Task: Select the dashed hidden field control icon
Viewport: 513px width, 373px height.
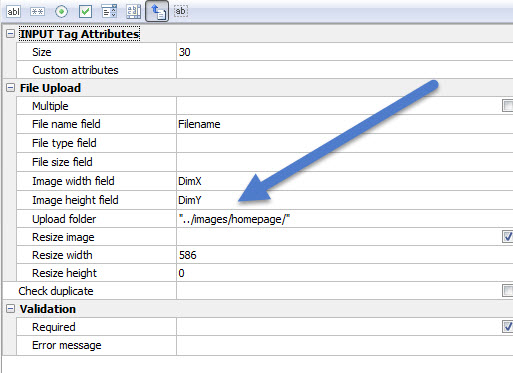Action: [181, 11]
